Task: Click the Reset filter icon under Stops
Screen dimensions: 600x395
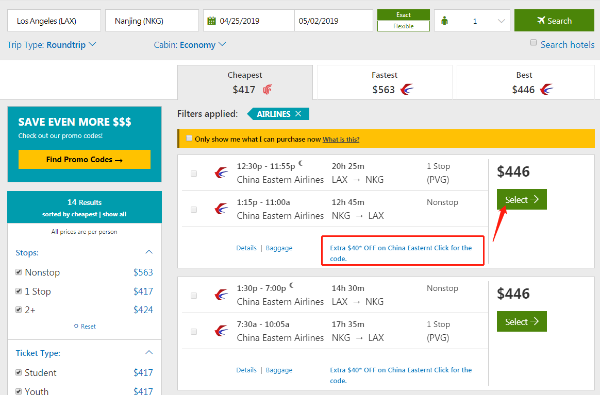Action: pos(76,326)
